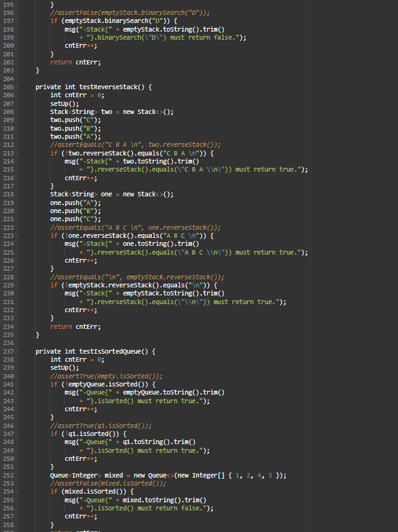The height and width of the screenshot is (532, 398).
Task: Click the line two.push("C");
Action: click(76, 120)
